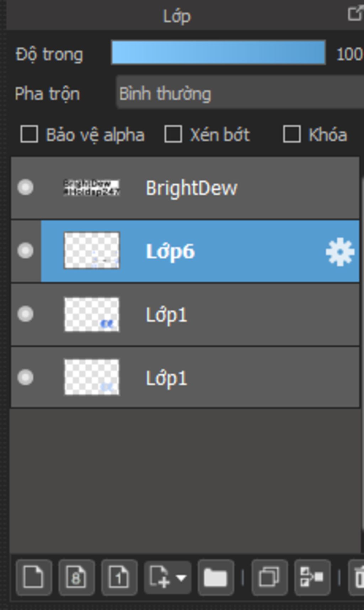Select the BrightDew layer

[x=185, y=188]
